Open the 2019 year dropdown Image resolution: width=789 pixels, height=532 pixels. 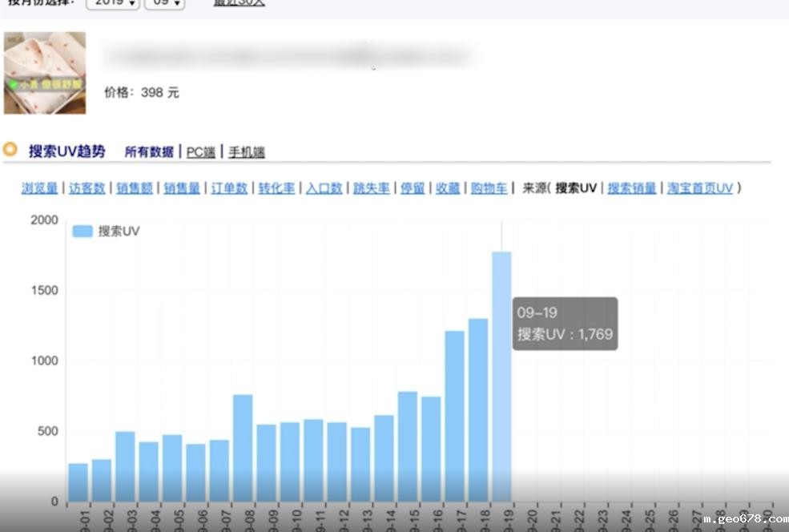click(x=111, y=3)
